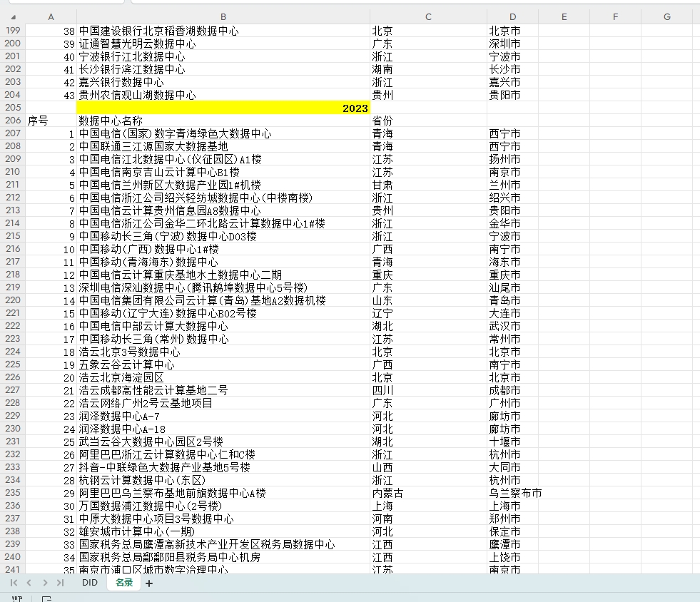Select cell 五象云谷云计算中心
This screenshot has height=602, width=700.
(223, 364)
